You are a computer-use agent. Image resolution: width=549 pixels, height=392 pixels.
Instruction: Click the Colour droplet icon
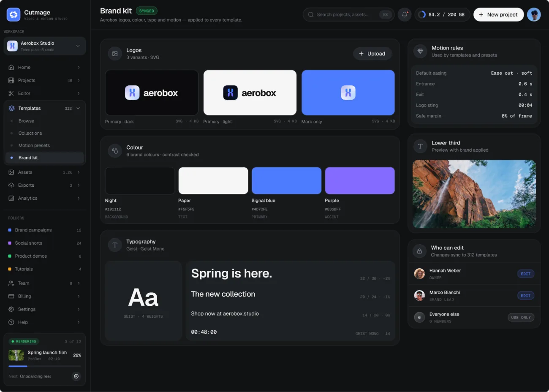click(115, 151)
